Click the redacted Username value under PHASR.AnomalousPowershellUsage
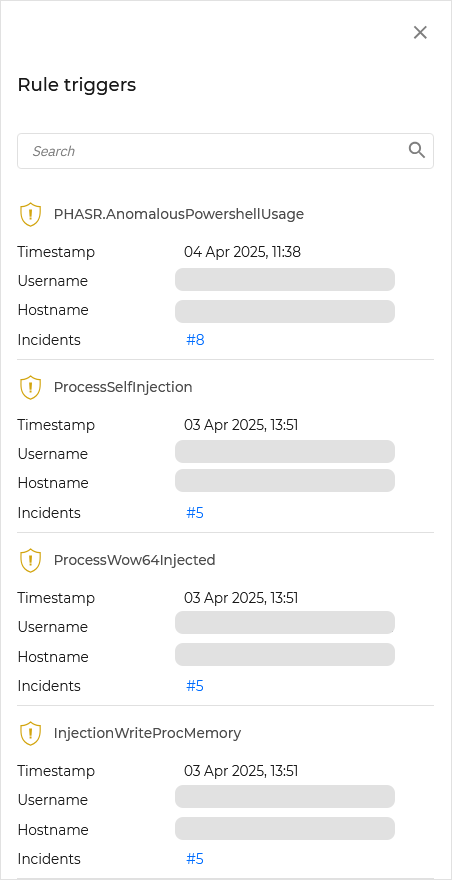Viewport: 452px width, 880px height. tap(285, 279)
